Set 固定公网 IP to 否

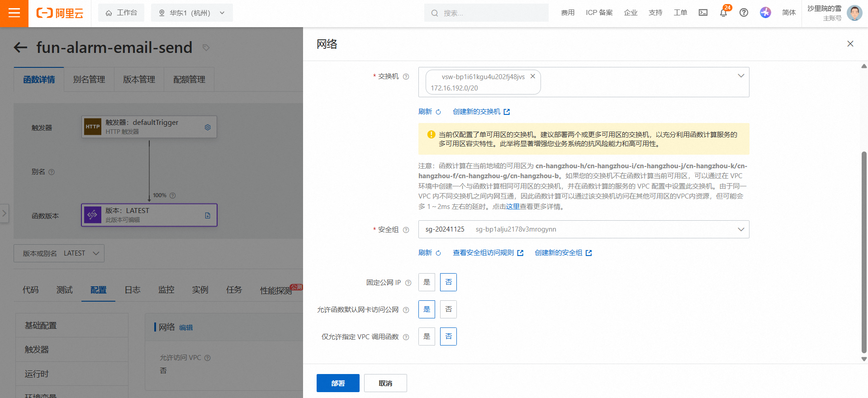pyautogui.click(x=448, y=282)
